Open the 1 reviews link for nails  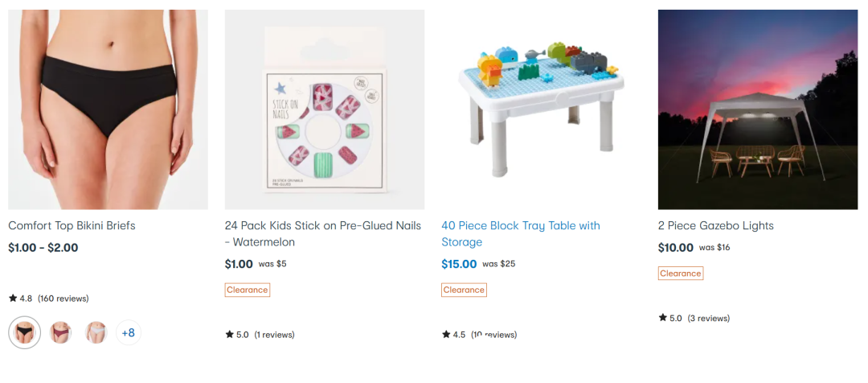pyautogui.click(x=275, y=335)
